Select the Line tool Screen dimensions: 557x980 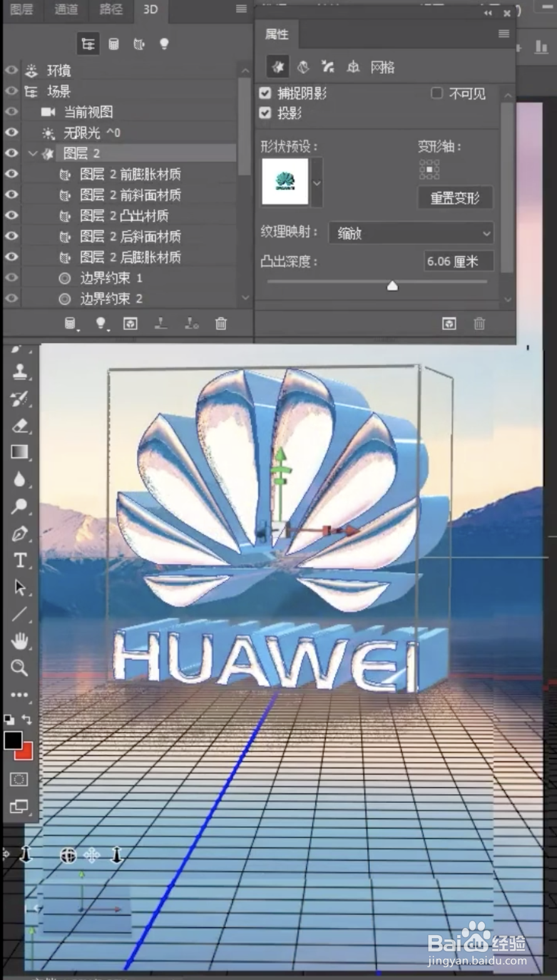click(20, 615)
